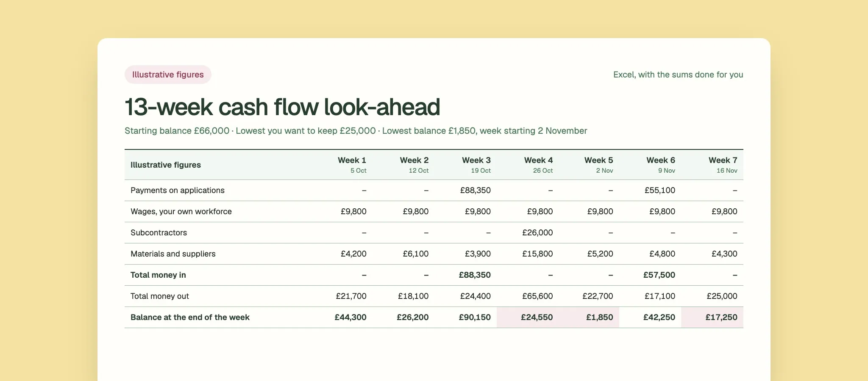Select the Week 4 column header
The width and height of the screenshot is (868, 381).
pyautogui.click(x=528, y=165)
